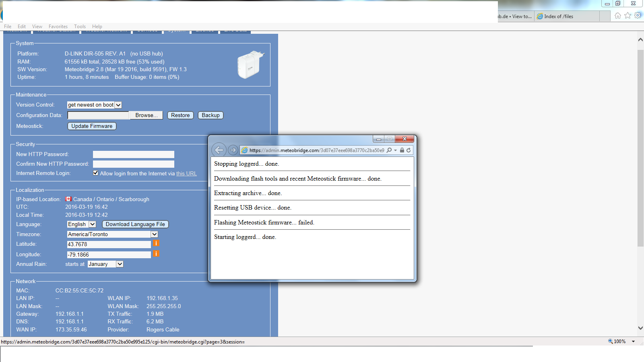Image resolution: width=644 pixels, height=362 pixels.
Task: Click the New HTTP Password field
Action: coord(133,154)
